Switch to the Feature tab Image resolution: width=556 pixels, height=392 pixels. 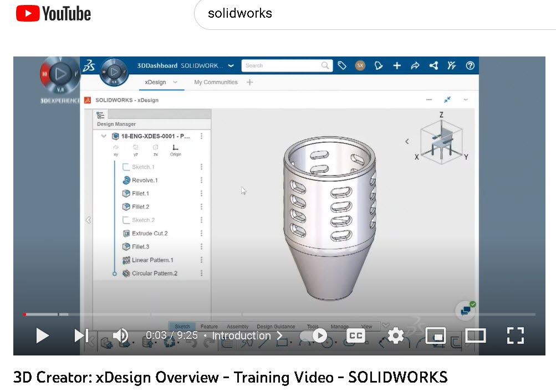(210, 327)
